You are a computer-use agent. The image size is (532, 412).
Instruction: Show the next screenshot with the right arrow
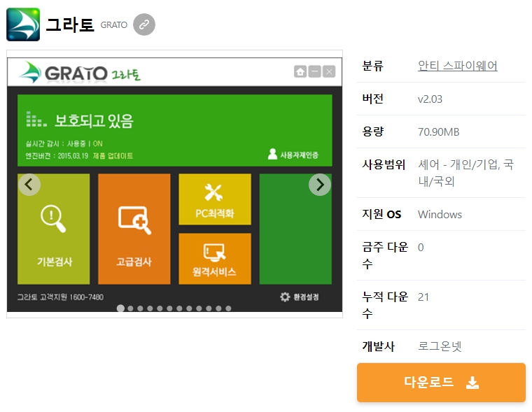(x=320, y=185)
